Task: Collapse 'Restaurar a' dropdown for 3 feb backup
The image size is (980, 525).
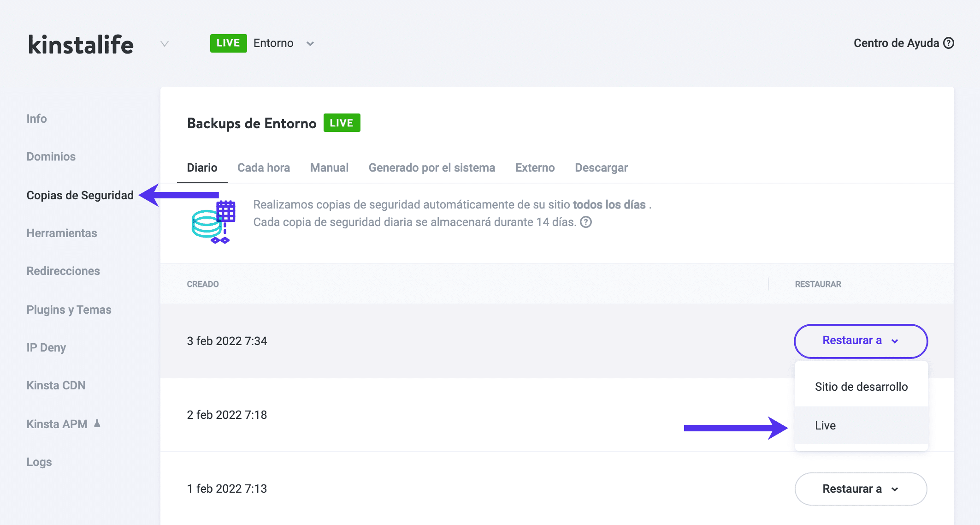Action: tap(861, 341)
